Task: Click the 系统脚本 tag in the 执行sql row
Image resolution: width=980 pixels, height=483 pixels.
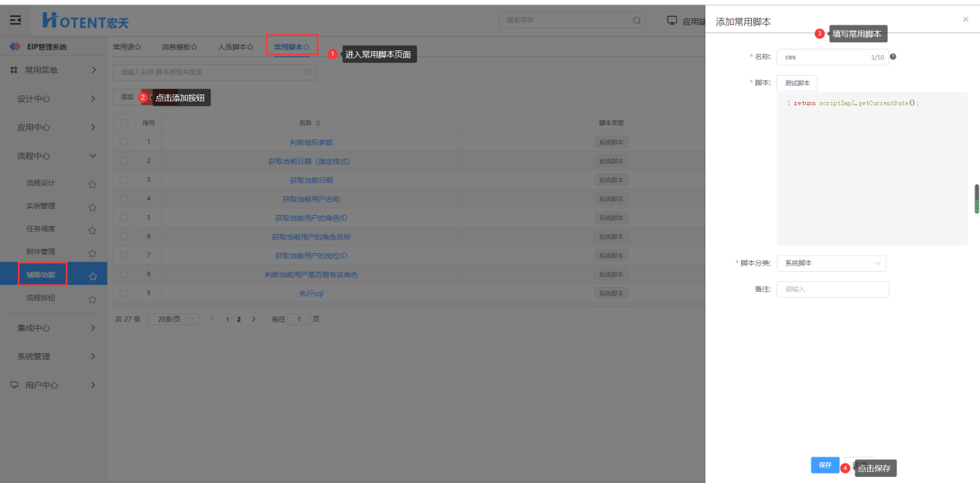Action: tap(610, 293)
